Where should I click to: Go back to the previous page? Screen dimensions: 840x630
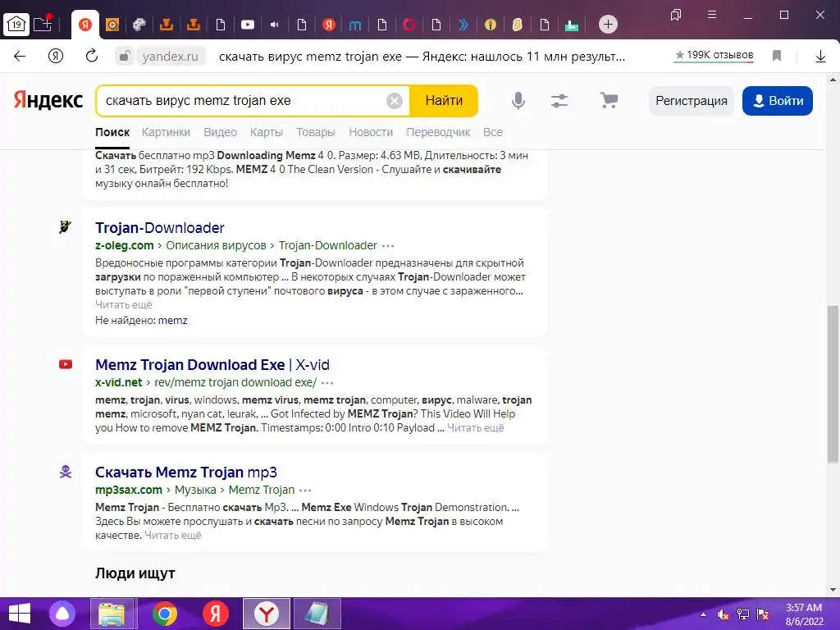pos(20,57)
